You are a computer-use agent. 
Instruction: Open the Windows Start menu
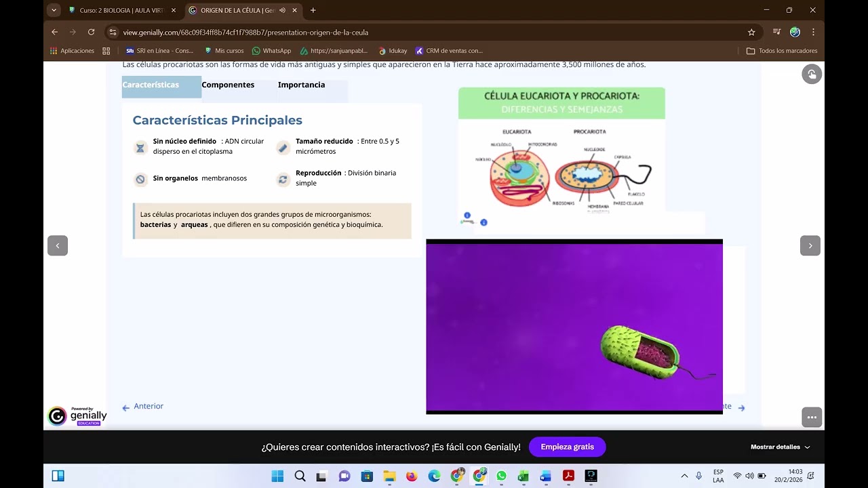coord(277,476)
